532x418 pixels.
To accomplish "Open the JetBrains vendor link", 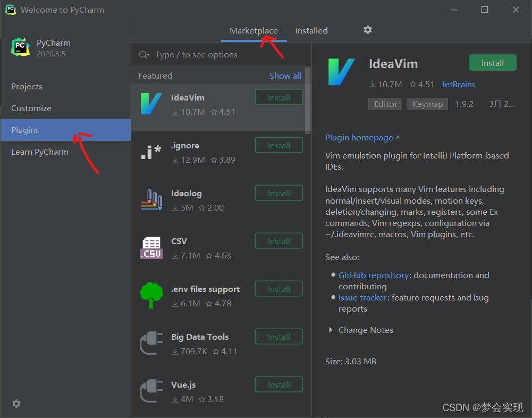I will click(x=458, y=84).
